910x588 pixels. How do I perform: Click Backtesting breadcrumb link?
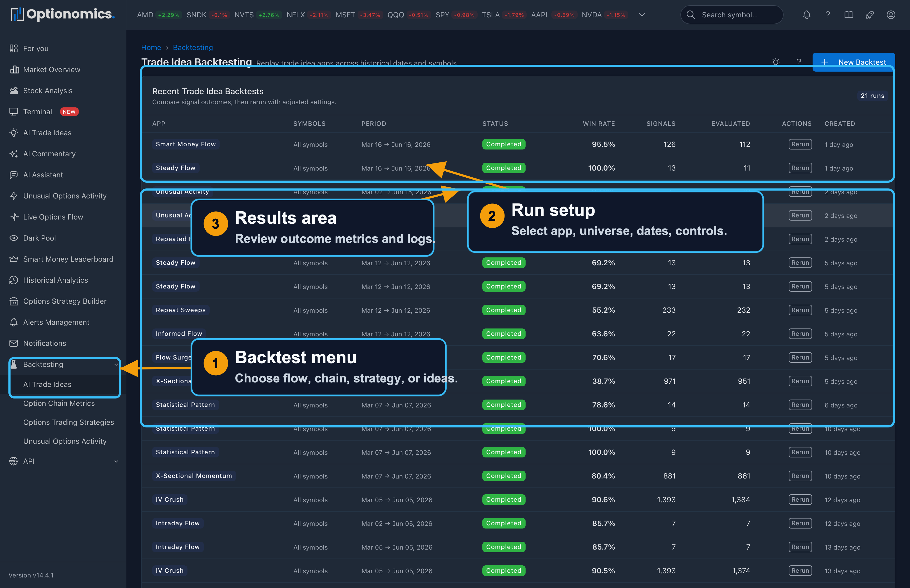tap(193, 47)
